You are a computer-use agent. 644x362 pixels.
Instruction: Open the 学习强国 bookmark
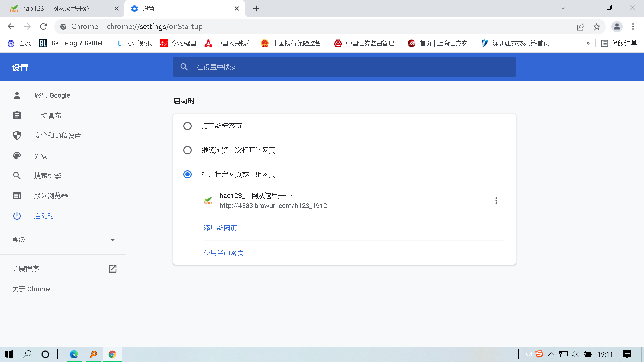(x=178, y=43)
